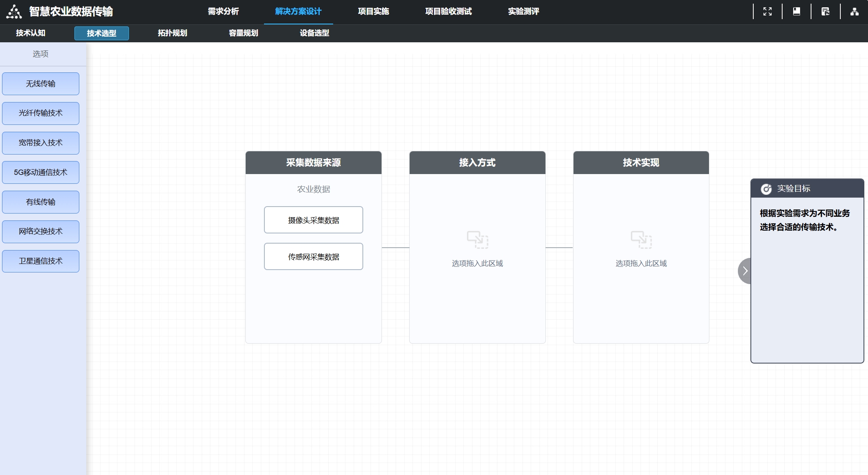
Task: Click the topology icon in top bar
Action: [854, 11]
